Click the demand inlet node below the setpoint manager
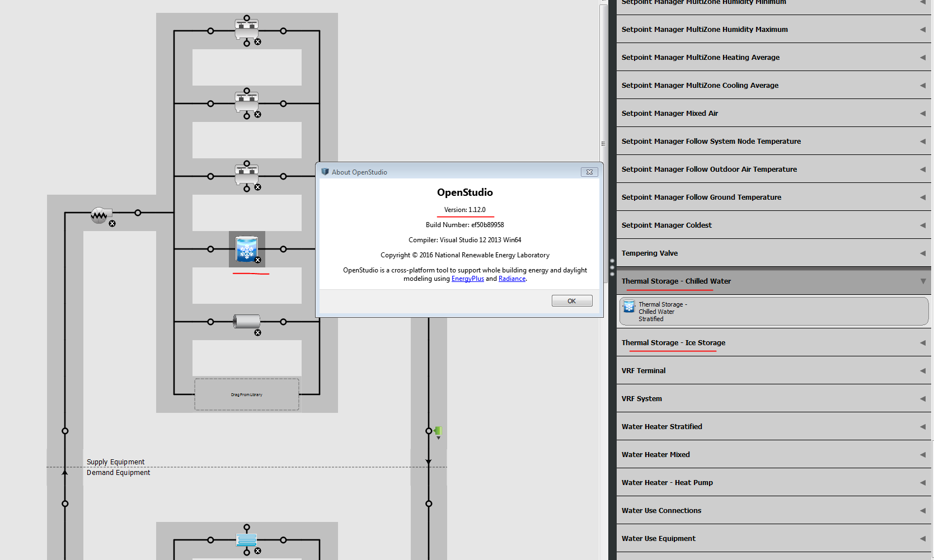Image resolution: width=934 pixels, height=560 pixels. click(429, 503)
